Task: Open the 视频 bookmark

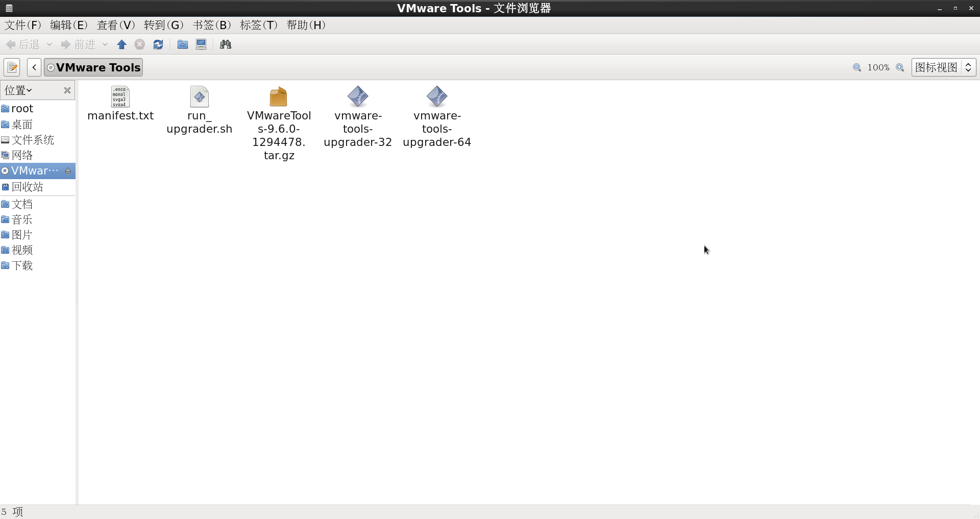Action: (x=38, y=250)
